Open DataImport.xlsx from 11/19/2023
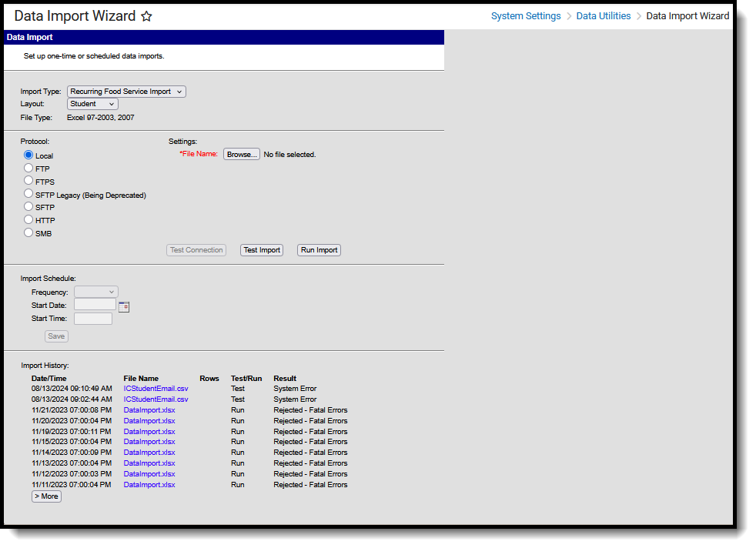 [149, 432]
